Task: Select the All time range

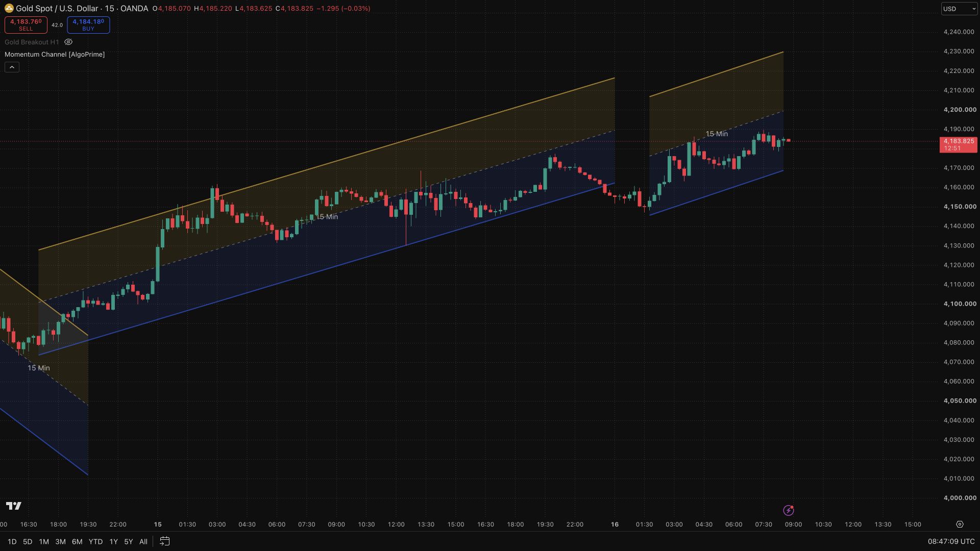Action: tap(143, 541)
